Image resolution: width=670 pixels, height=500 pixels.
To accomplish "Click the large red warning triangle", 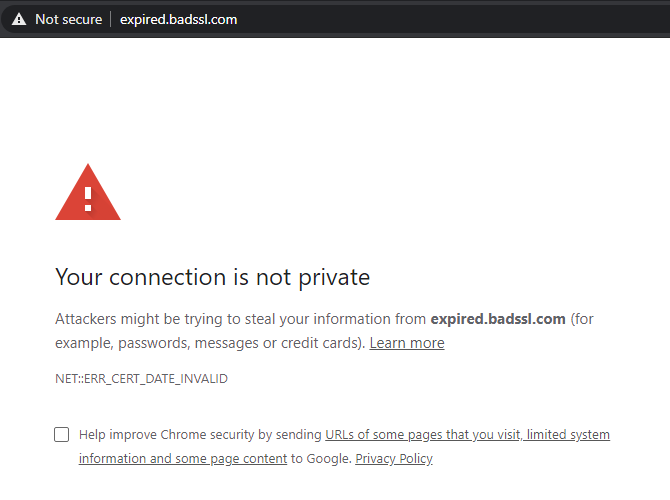I will 88,192.
